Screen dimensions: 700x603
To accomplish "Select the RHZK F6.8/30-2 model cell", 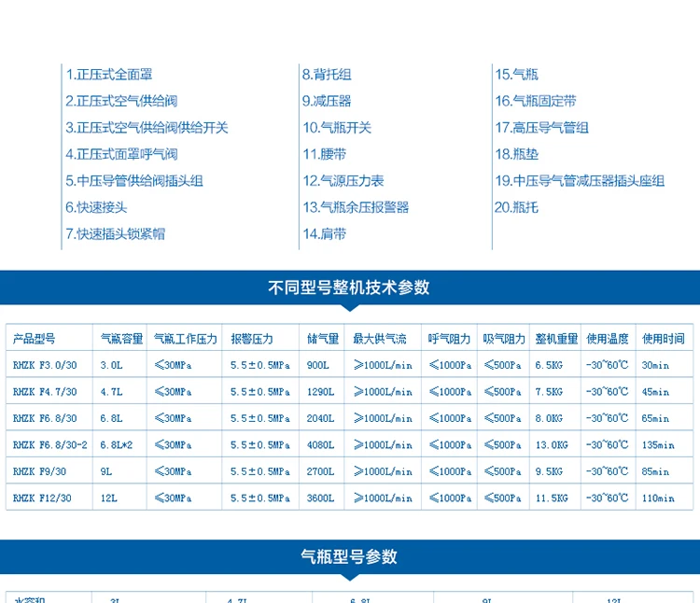I will click(49, 444).
